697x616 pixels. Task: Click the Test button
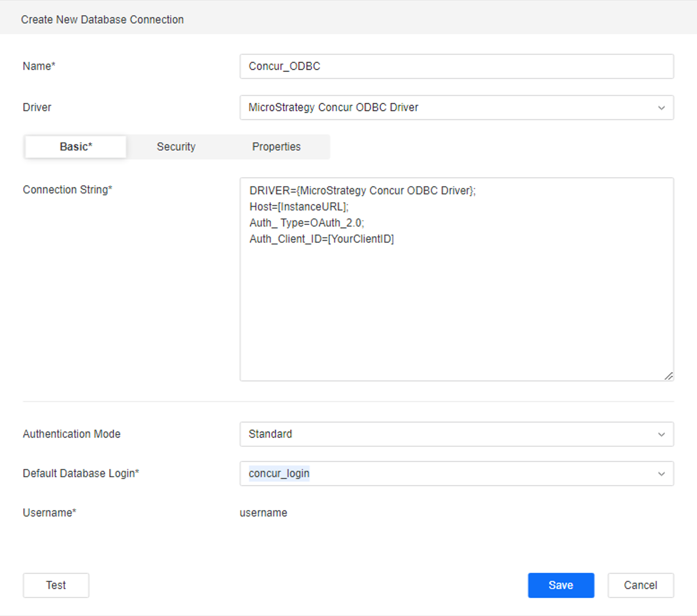tap(56, 585)
